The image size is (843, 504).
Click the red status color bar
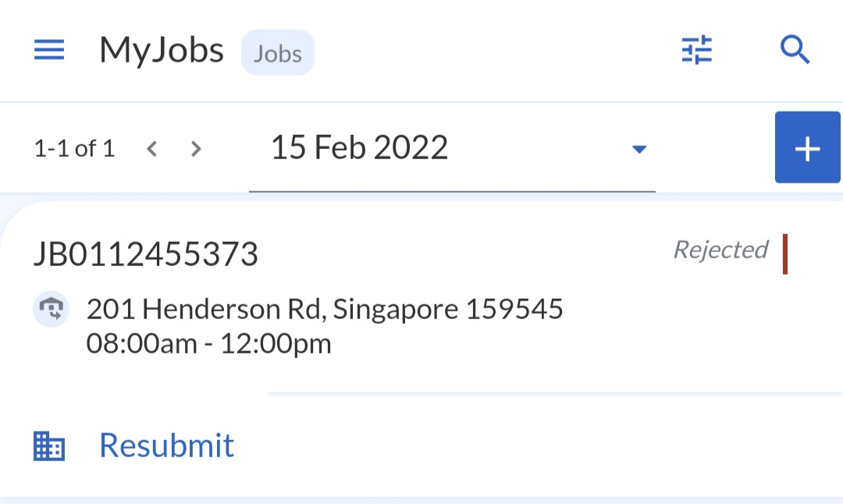click(x=784, y=254)
